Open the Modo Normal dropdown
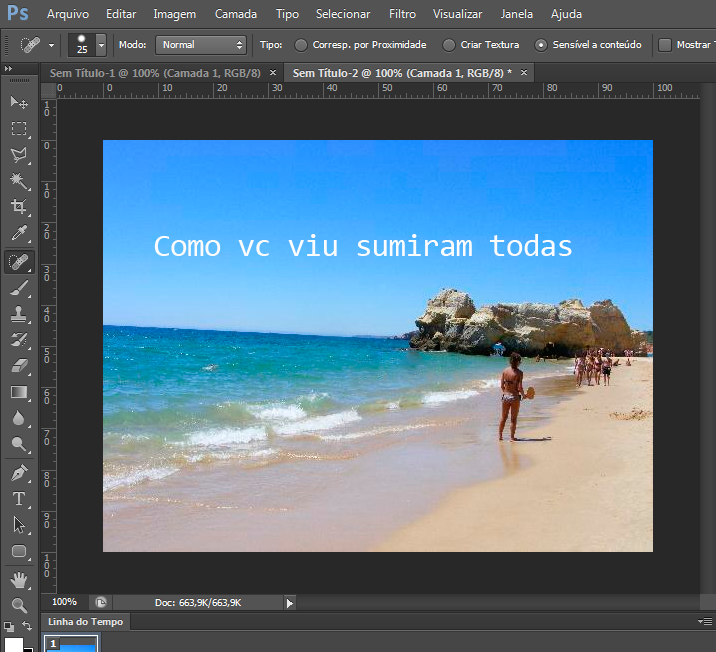 [x=200, y=45]
